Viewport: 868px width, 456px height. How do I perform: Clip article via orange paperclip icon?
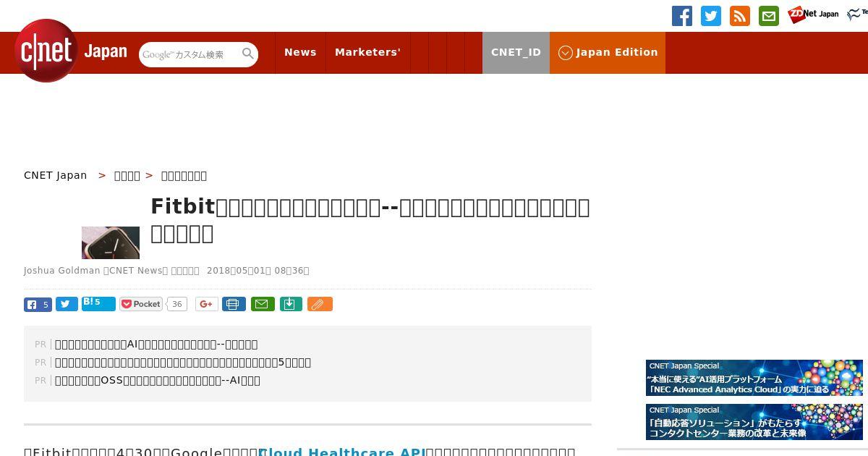pyautogui.click(x=320, y=304)
